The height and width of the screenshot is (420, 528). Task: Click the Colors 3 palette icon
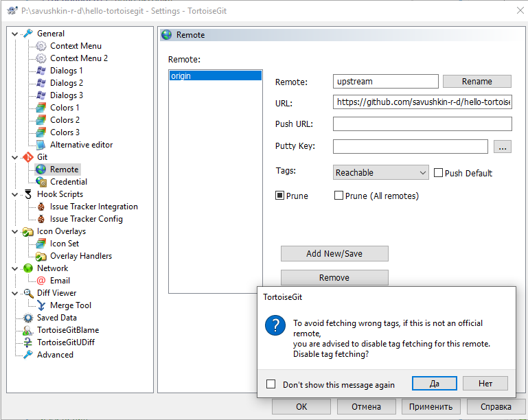pyautogui.click(x=41, y=132)
